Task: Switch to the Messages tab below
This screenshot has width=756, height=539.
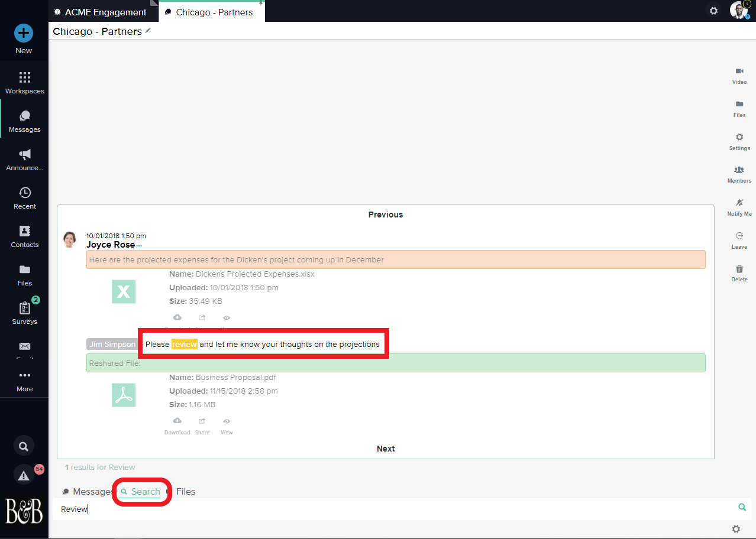Action: (x=87, y=492)
